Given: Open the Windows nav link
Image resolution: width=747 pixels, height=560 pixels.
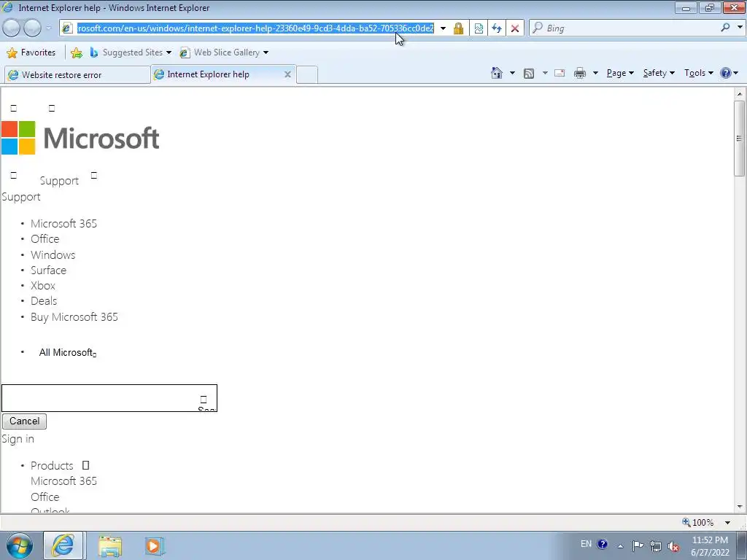Looking at the screenshot, I should click(x=53, y=254).
